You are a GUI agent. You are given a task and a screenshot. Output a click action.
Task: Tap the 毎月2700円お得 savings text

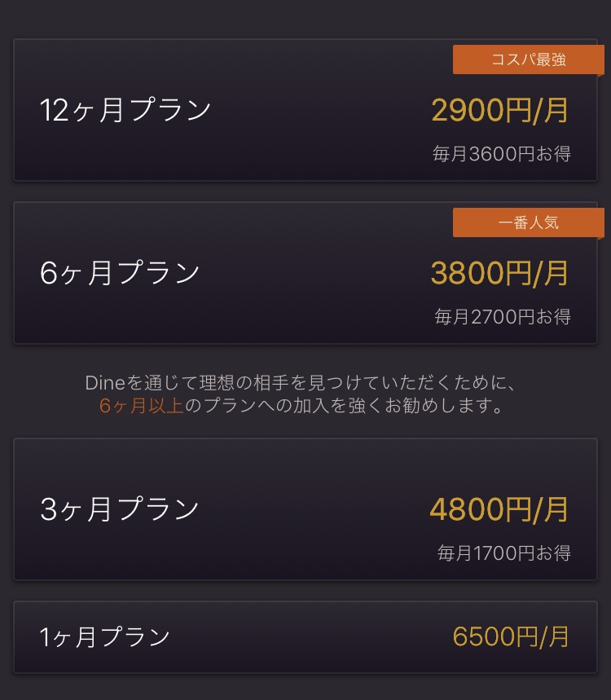tap(502, 317)
